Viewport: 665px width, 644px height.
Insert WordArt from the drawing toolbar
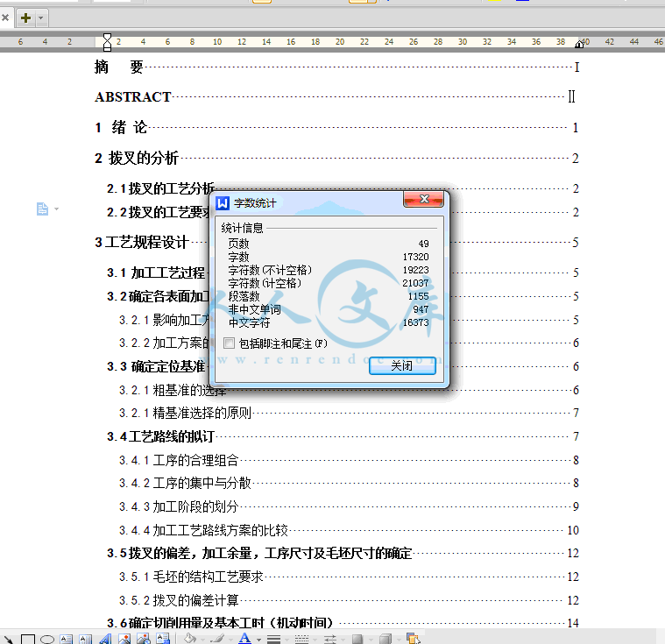(x=105, y=639)
